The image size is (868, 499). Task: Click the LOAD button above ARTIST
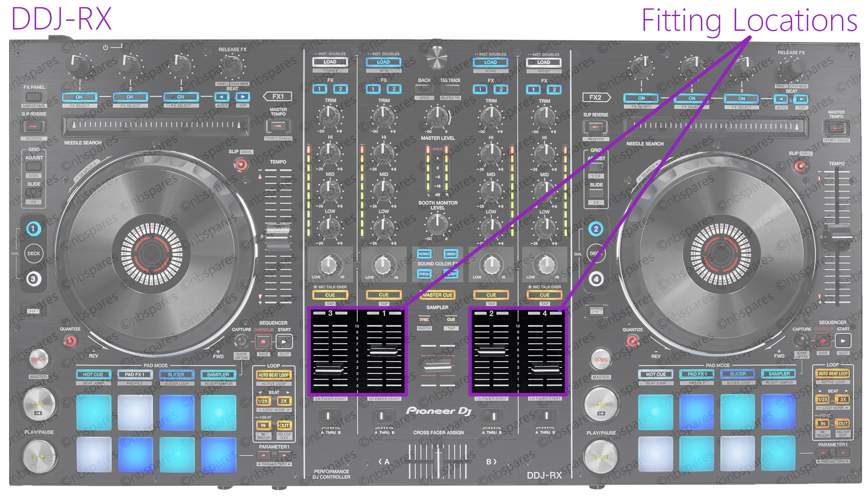[x=544, y=62]
